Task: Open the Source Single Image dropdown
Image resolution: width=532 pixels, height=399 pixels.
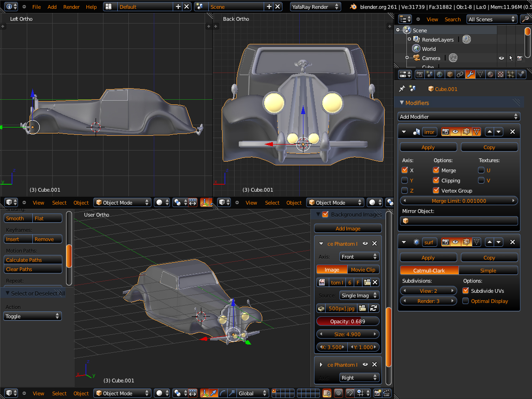Action: [359, 296]
